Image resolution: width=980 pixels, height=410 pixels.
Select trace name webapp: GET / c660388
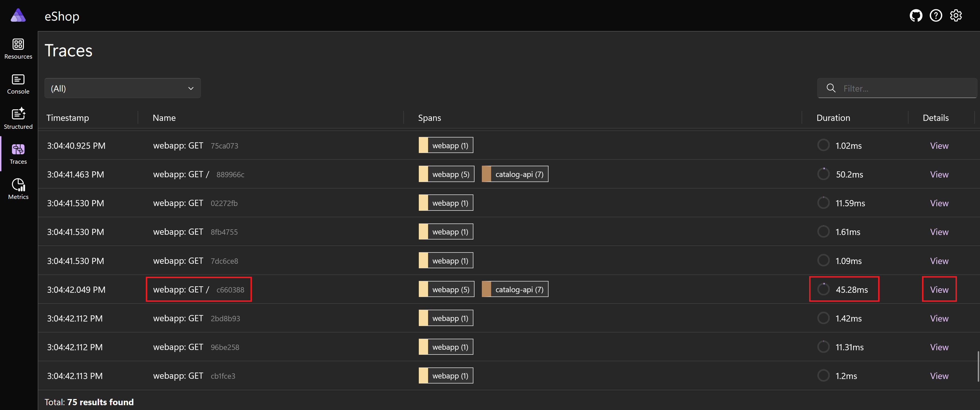click(199, 290)
